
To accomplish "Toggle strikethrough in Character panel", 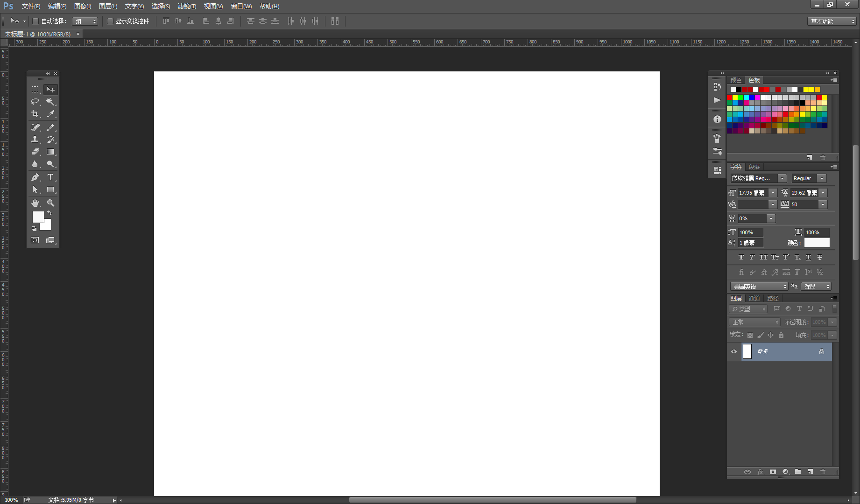I will tap(820, 257).
